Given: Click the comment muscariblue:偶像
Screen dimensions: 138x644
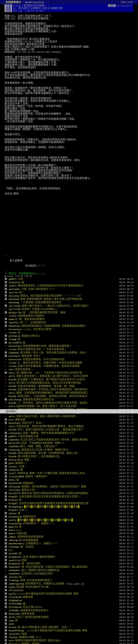Looking at the screenshot, I should pyautogui.click(x=69, y=459).
